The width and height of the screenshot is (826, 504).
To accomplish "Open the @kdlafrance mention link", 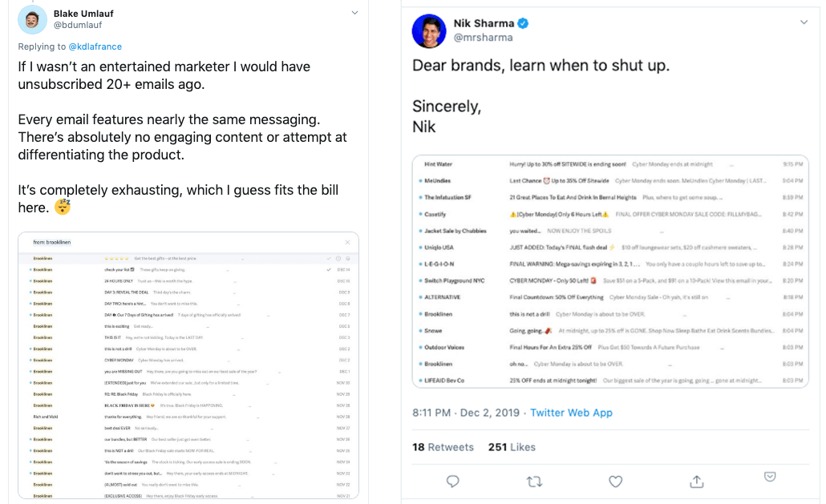I will click(x=95, y=46).
